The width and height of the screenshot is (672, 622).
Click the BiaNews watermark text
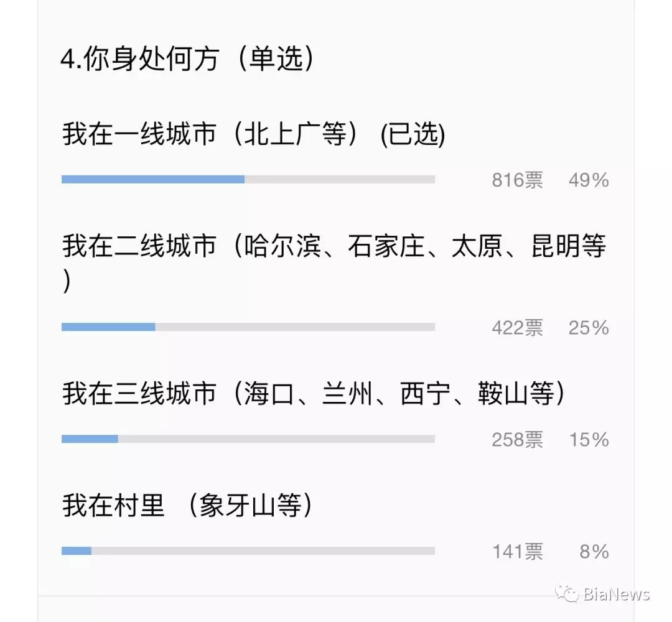coord(616,594)
